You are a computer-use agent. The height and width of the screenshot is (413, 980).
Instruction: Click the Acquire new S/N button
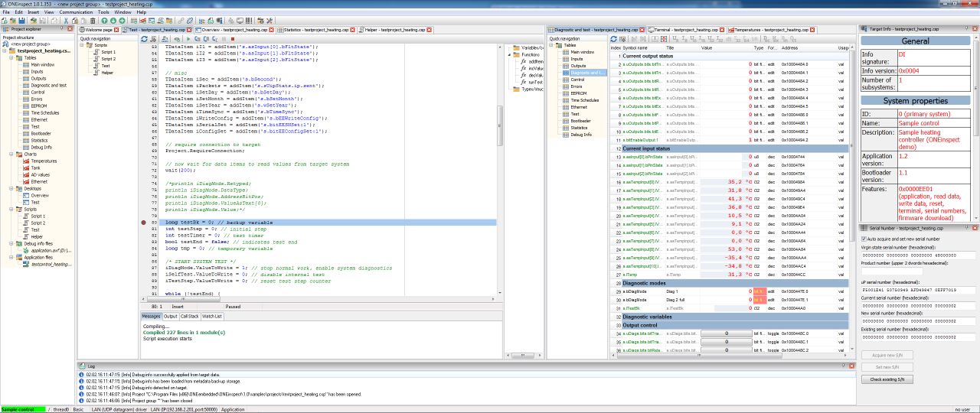(887, 355)
